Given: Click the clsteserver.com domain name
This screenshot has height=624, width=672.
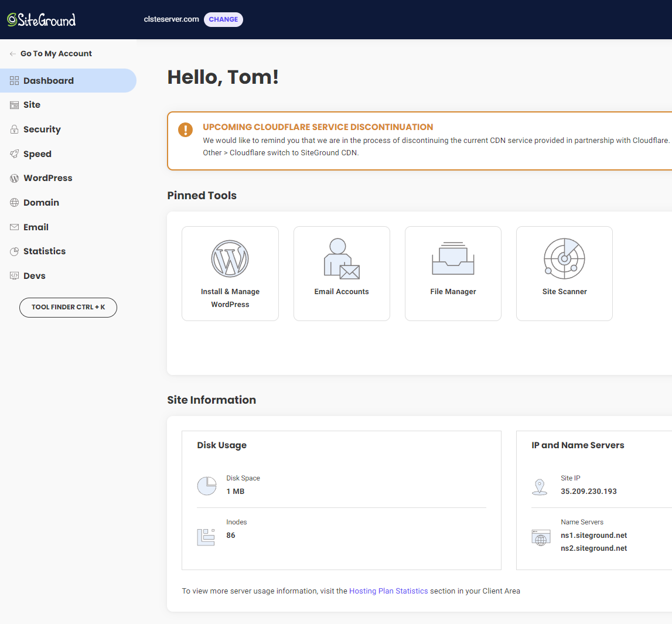Looking at the screenshot, I should click(172, 19).
